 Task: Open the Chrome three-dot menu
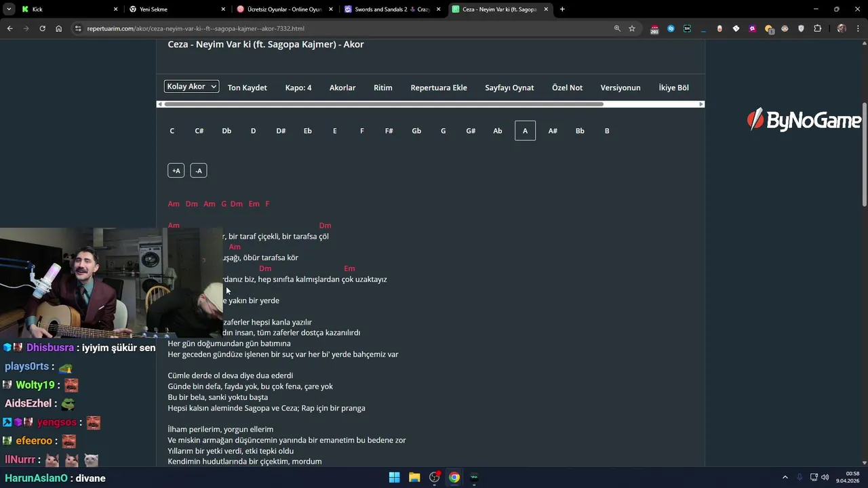point(858,28)
